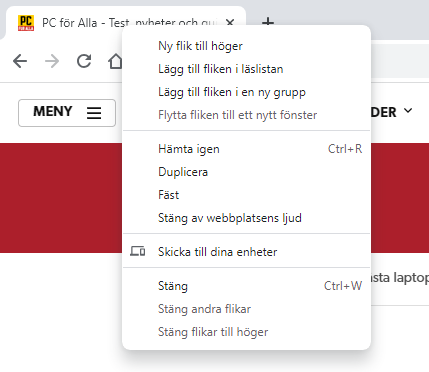429x372 pixels.
Task: Choose Stäng flikar till höger
Action: (x=247, y=332)
